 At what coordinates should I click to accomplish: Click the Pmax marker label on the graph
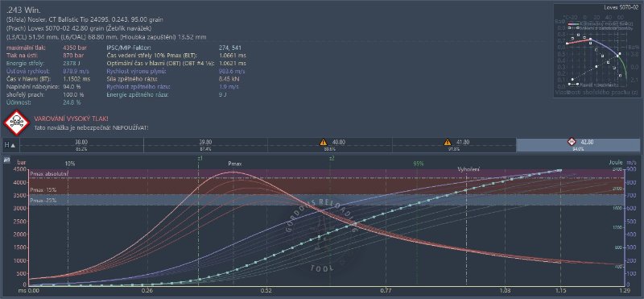tap(234, 164)
